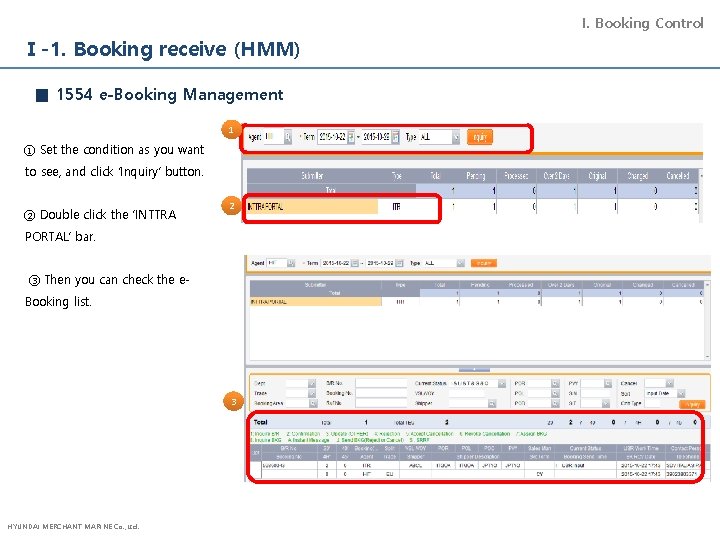Click the Agent input field in top screenshot
Image resolution: width=720 pixels, height=540 pixels.
[274, 136]
